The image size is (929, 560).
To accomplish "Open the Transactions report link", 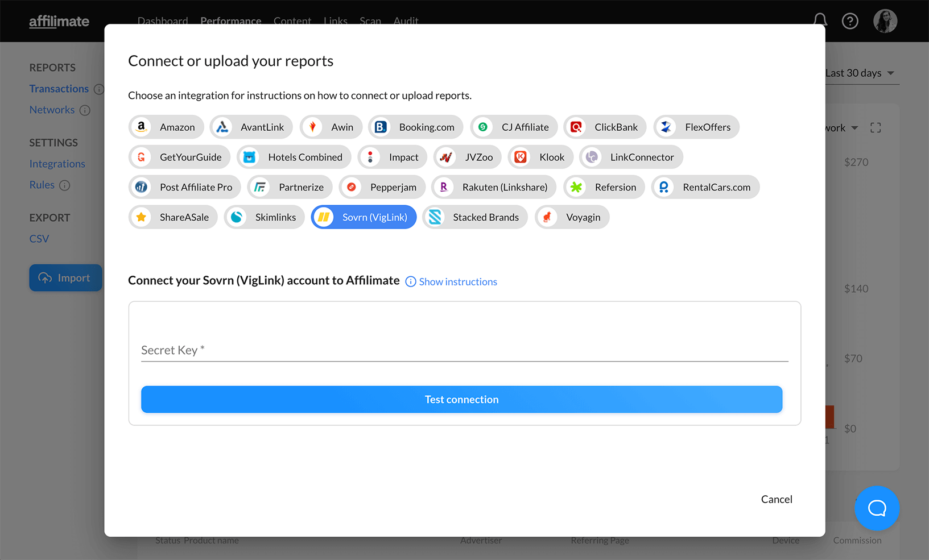I will click(x=59, y=89).
